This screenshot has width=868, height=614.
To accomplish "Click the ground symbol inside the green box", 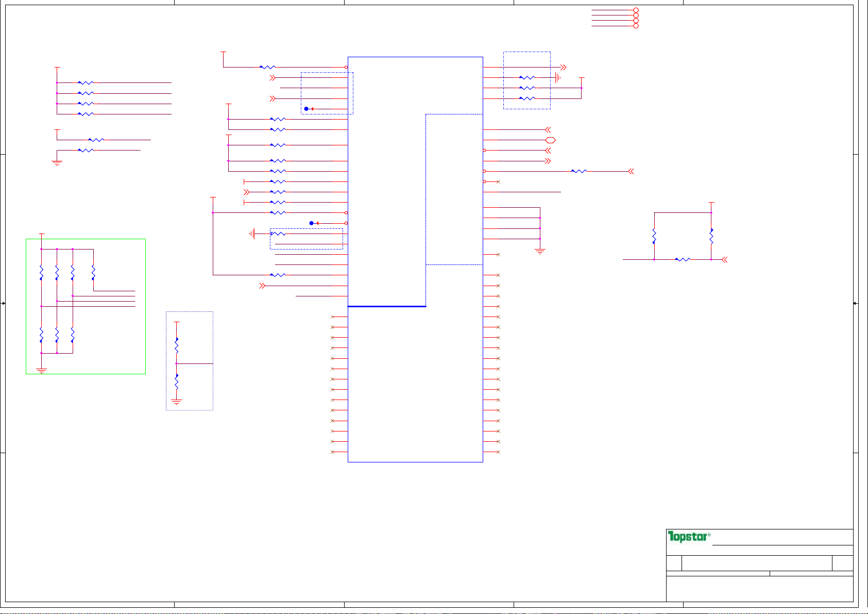I will 41,370.
